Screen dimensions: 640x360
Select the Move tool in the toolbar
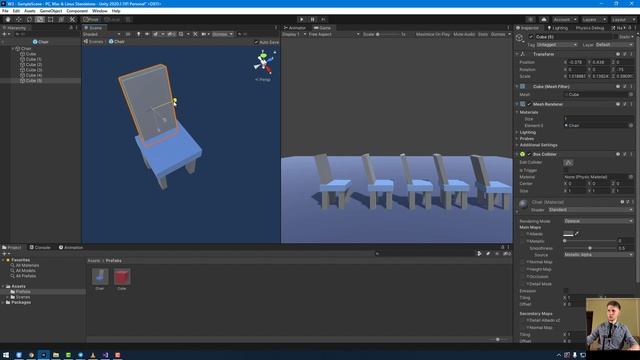click(x=18, y=19)
